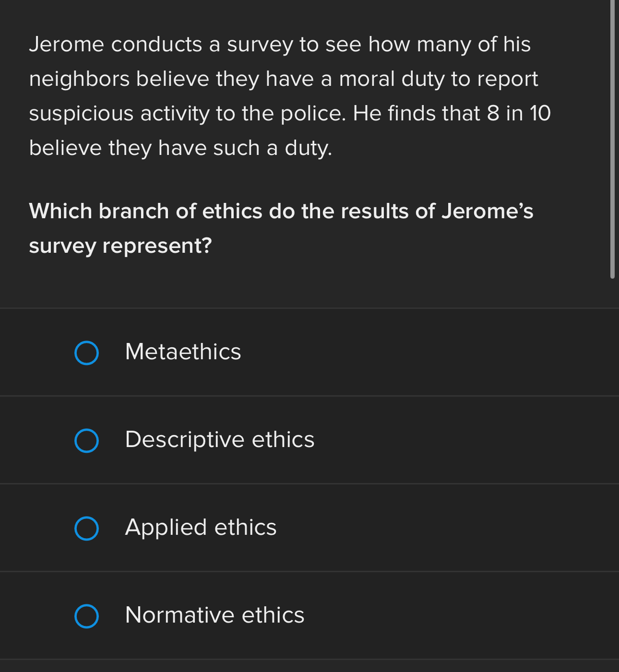Viewport: 619px width, 672px height.
Task: Click the Metaethics answer row
Action: pyautogui.click(x=309, y=352)
